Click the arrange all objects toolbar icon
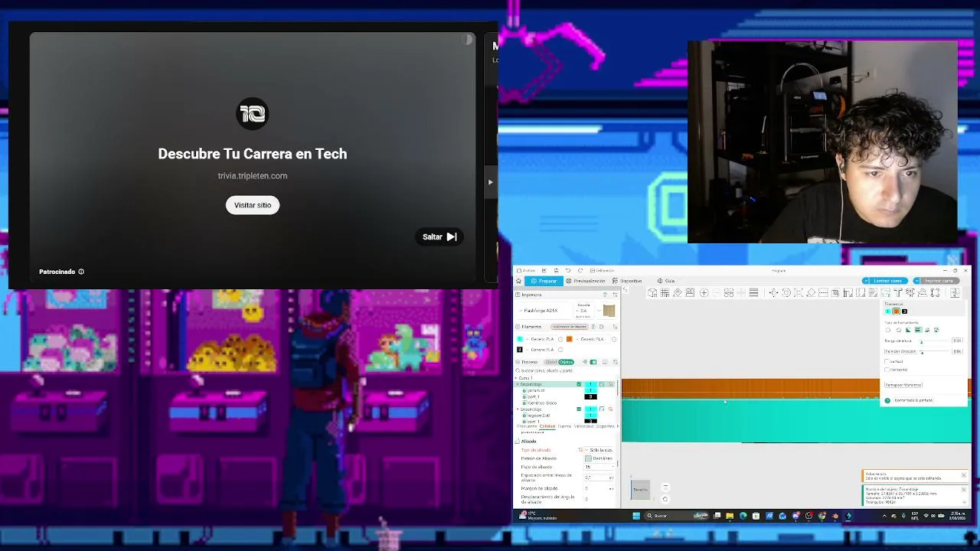Image resolution: width=980 pixels, height=551 pixels. (x=690, y=292)
